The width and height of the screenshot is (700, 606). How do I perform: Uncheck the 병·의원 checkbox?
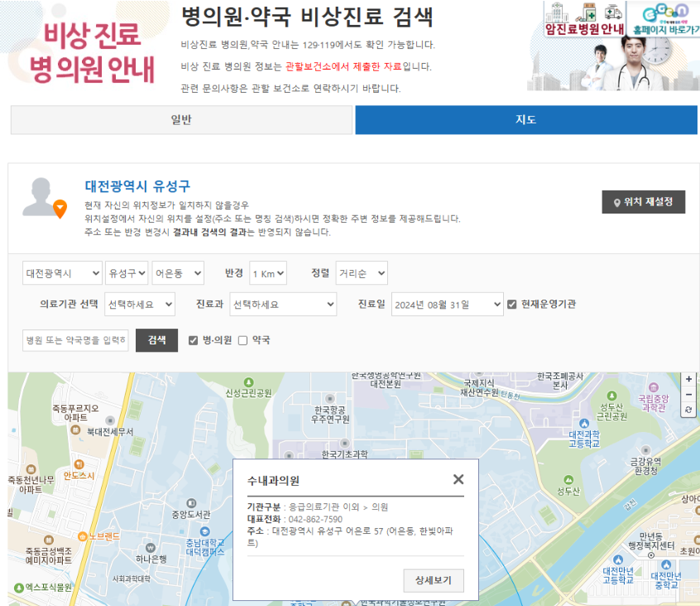coord(193,340)
